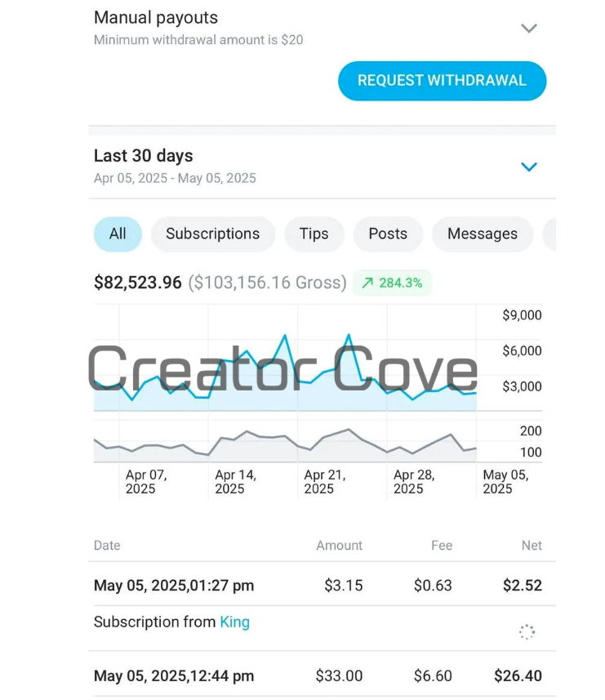The width and height of the screenshot is (605, 700).
Task: Click the $82,523.96 net earnings total
Action: pos(137,283)
